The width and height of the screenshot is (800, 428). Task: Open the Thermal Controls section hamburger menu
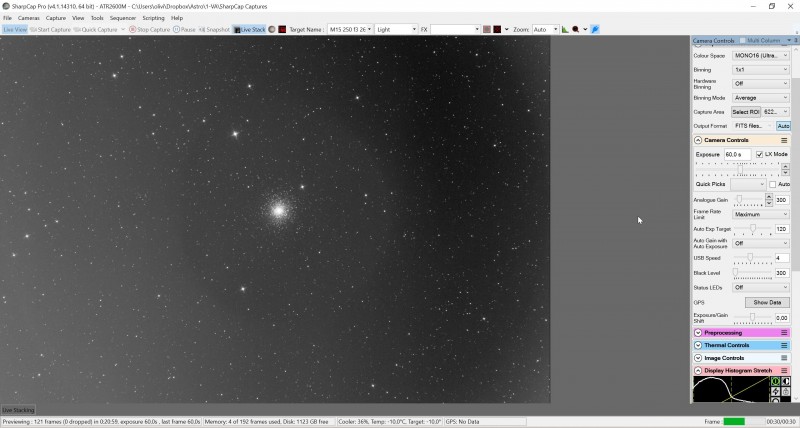click(x=784, y=345)
